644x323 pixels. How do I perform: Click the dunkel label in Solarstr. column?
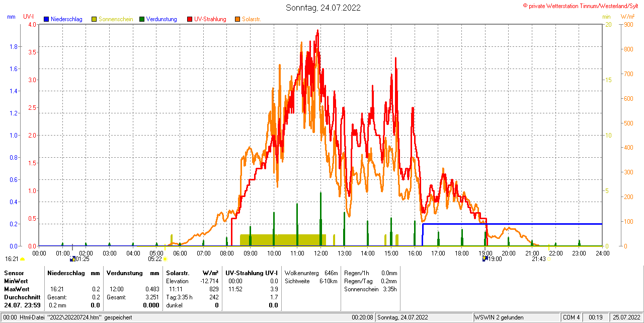174,305
